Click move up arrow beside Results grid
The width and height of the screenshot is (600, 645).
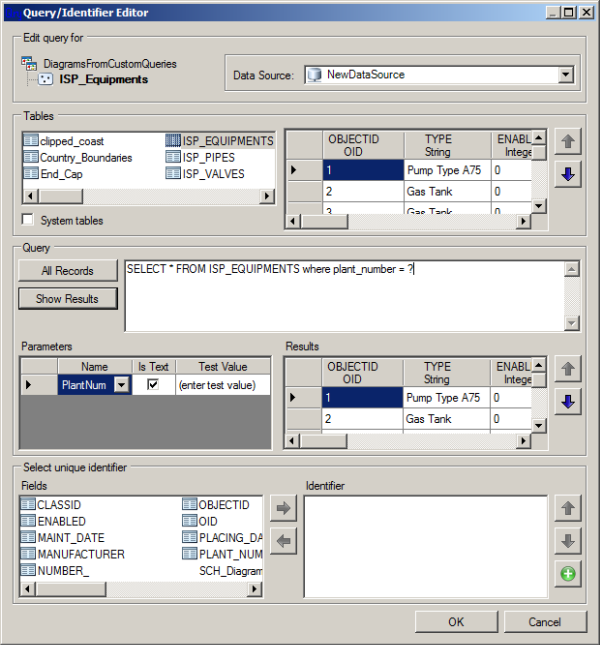click(567, 369)
